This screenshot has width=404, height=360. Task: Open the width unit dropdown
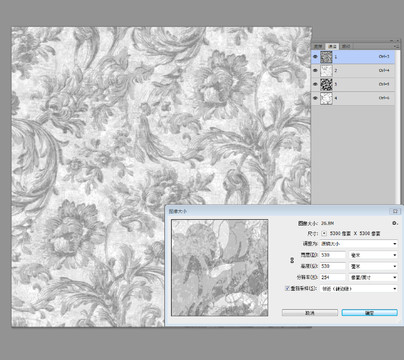coord(373,255)
